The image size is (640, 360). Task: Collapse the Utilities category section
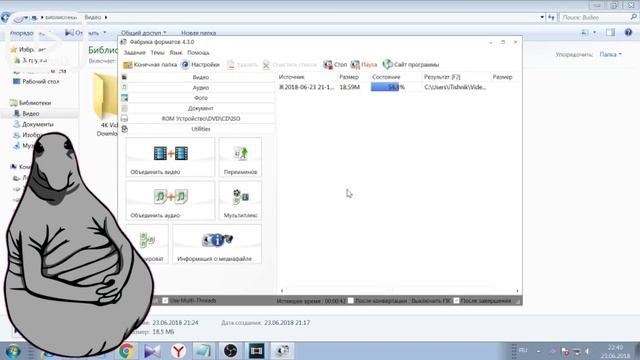pyautogui.click(x=200, y=129)
